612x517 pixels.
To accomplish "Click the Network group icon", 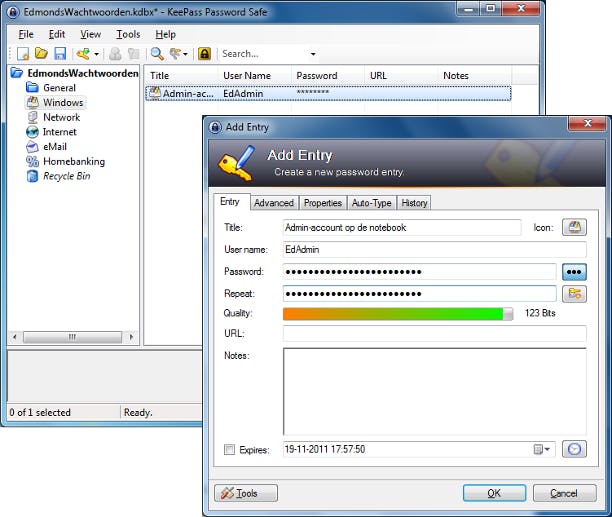I will tap(32, 117).
